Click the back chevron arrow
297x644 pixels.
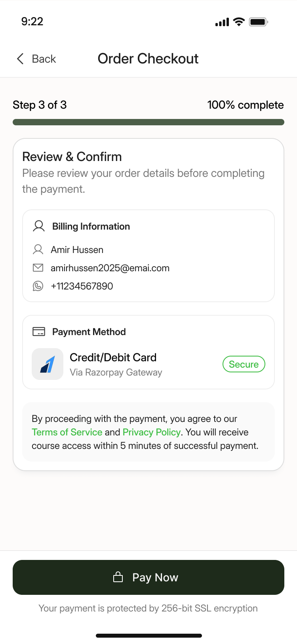(20, 58)
